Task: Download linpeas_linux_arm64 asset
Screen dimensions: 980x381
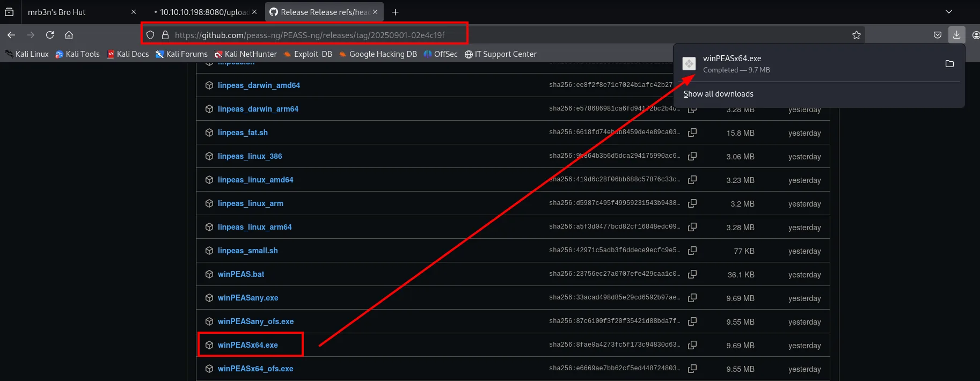Action: point(255,227)
